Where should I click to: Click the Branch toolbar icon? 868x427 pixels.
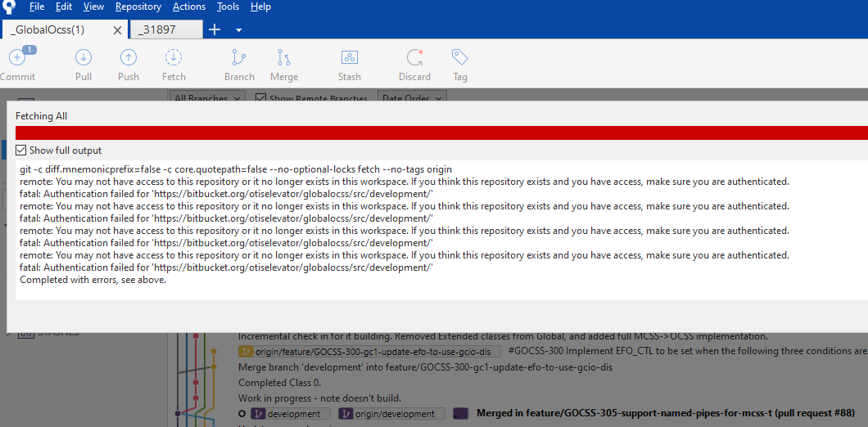pos(239,57)
